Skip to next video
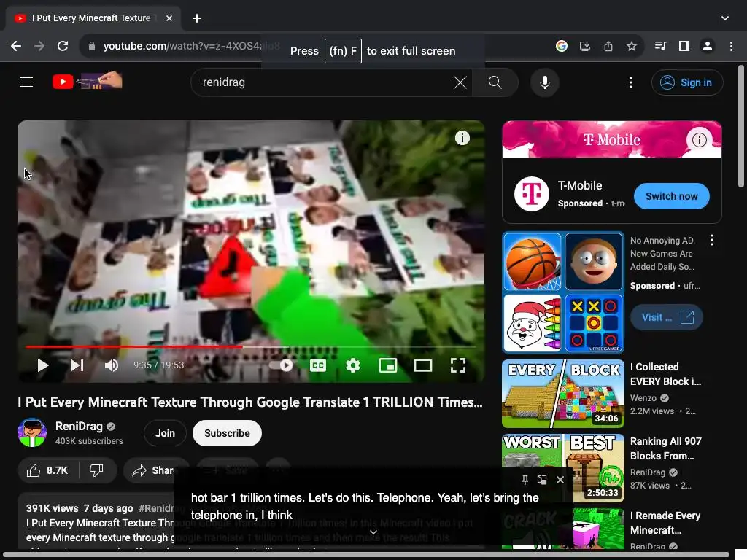Image resolution: width=747 pixels, height=560 pixels. coord(77,365)
